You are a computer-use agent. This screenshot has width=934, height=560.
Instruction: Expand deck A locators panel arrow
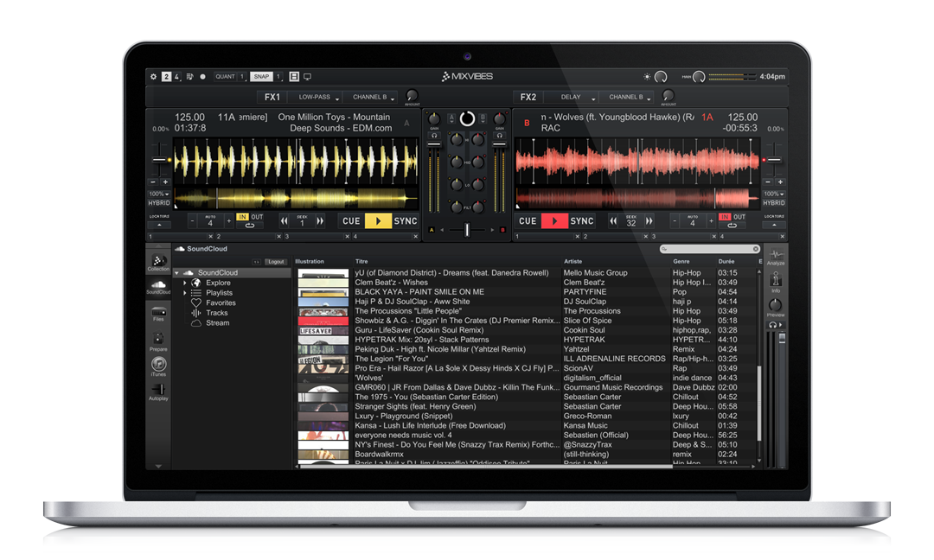point(159,226)
